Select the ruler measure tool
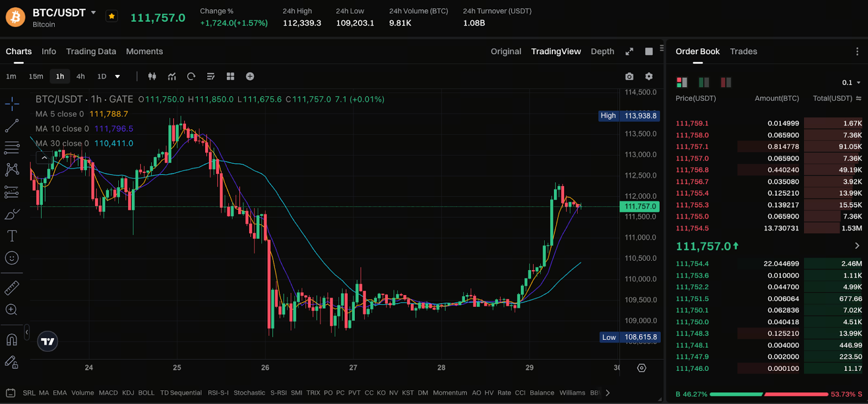868x404 pixels. coord(12,287)
